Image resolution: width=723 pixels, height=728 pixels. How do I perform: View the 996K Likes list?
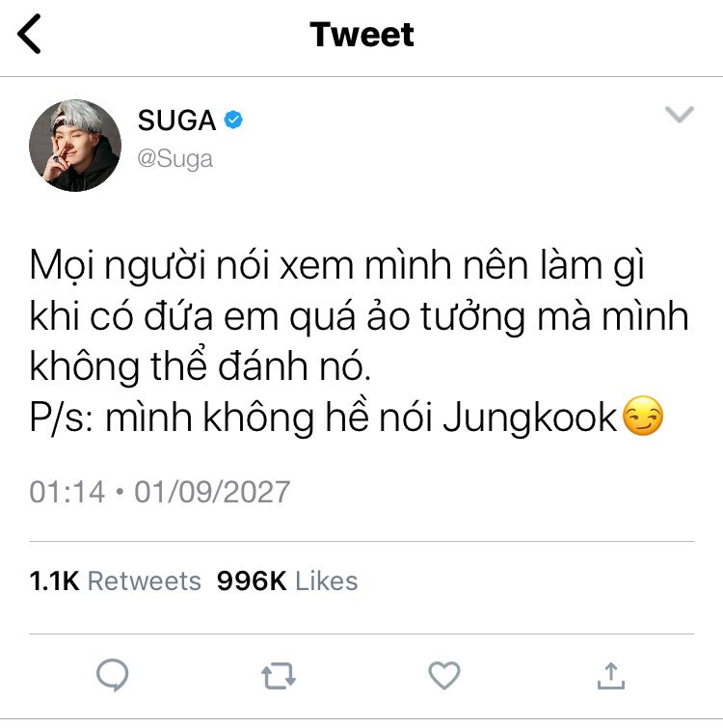[287, 580]
